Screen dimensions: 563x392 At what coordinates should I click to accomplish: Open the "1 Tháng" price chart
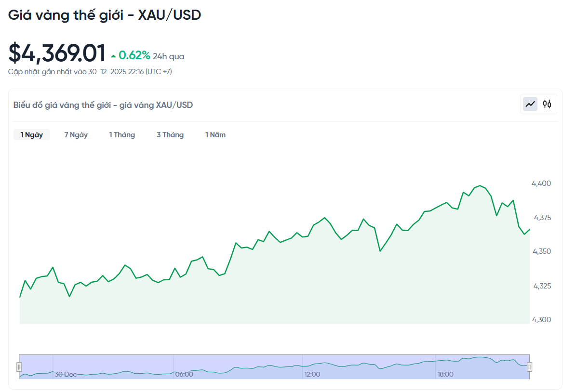click(x=122, y=135)
